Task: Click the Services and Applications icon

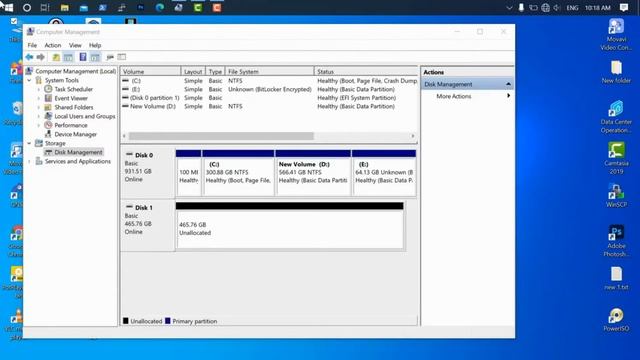Action: coord(39,161)
